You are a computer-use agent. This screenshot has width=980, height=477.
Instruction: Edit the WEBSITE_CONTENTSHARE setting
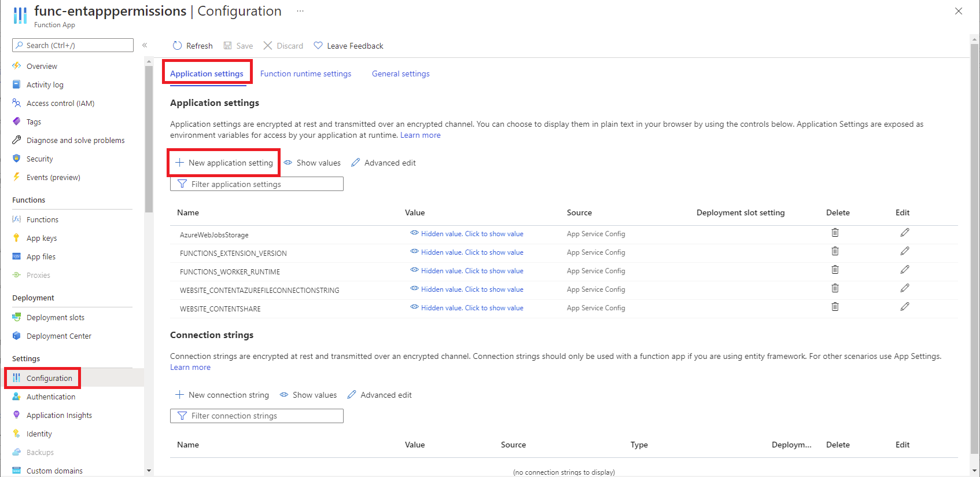pyautogui.click(x=905, y=307)
